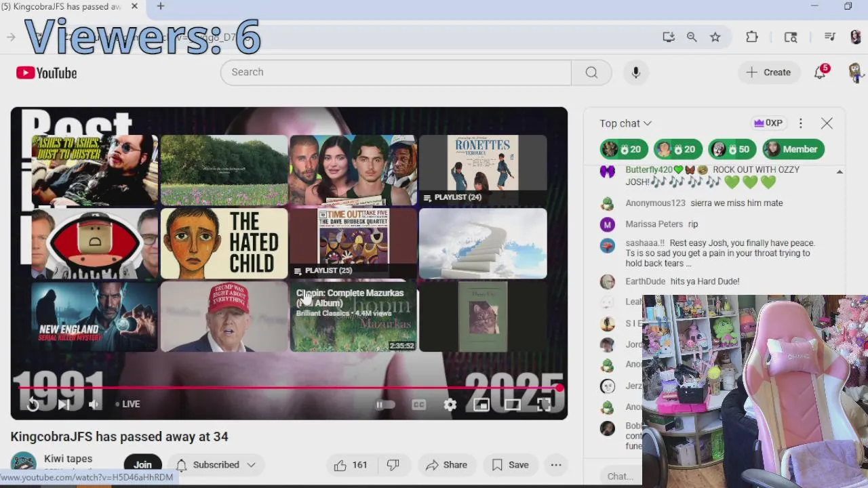
Task: Open the New England Serial Killer Mystery thumbnail
Action: tap(95, 317)
